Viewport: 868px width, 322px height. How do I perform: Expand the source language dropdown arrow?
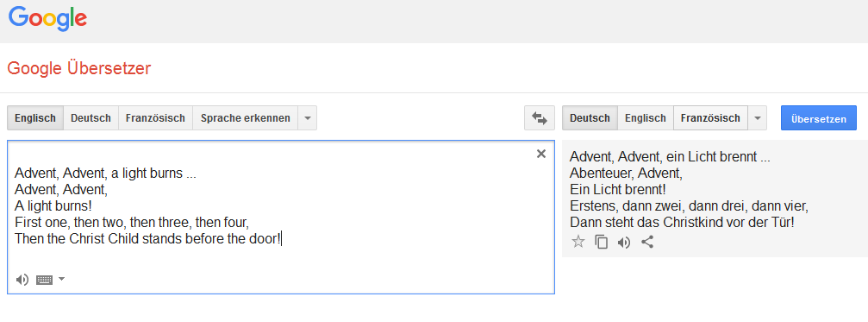click(x=308, y=118)
